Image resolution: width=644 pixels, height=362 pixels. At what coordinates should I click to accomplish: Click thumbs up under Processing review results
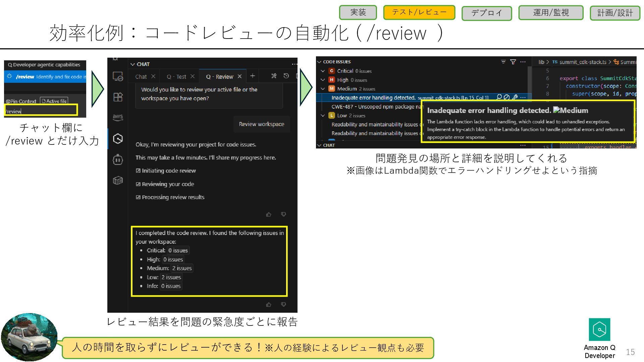[269, 214]
